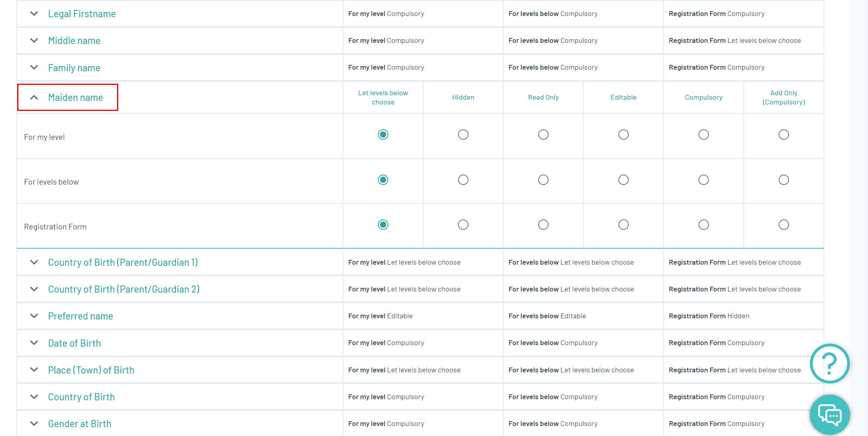Open the help question mark icon
868x436 pixels.
pyautogui.click(x=829, y=363)
